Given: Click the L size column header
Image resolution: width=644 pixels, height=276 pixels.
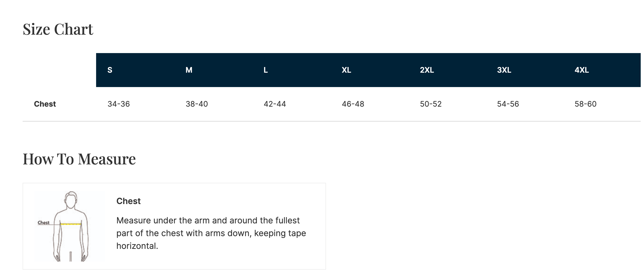Looking at the screenshot, I should tap(265, 70).
